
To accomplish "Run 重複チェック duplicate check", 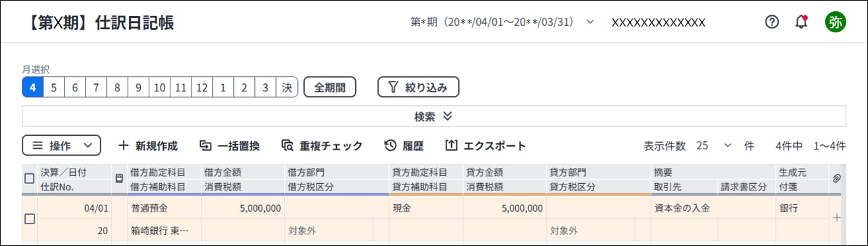I will click(322, 145).
